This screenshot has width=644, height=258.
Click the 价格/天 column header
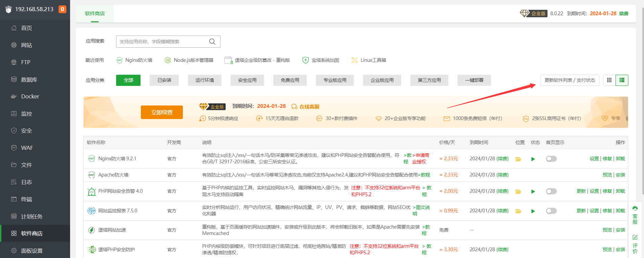tap(447, 142)
